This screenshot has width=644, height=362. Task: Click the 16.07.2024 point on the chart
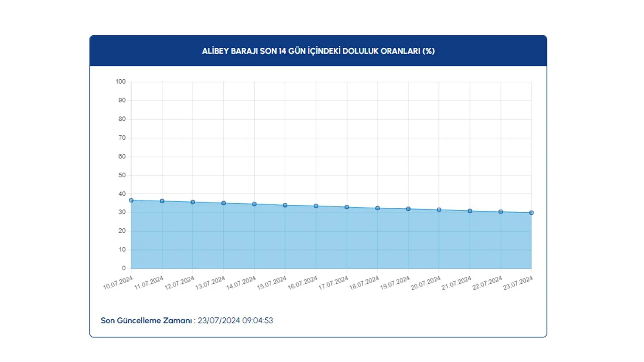[316, 206]
